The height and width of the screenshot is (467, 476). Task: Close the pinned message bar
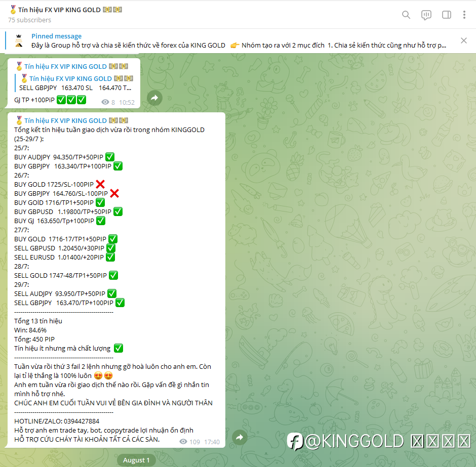(463, 40)
